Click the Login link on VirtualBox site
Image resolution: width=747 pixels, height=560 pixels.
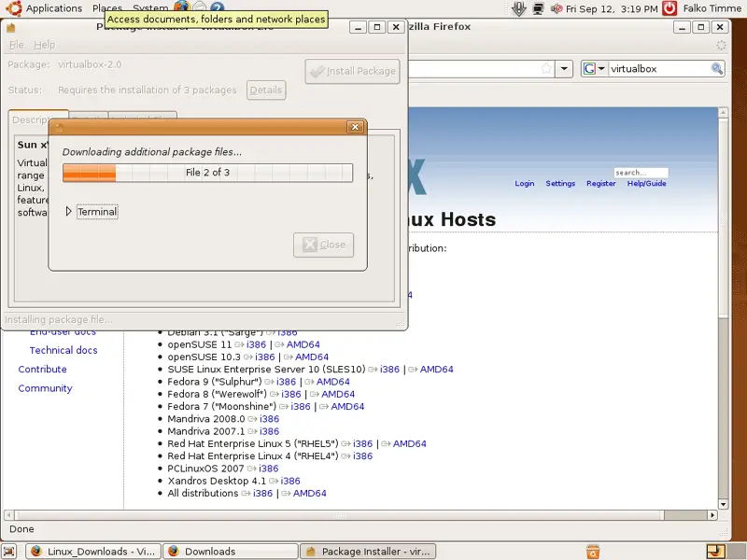tap(525, 183)
